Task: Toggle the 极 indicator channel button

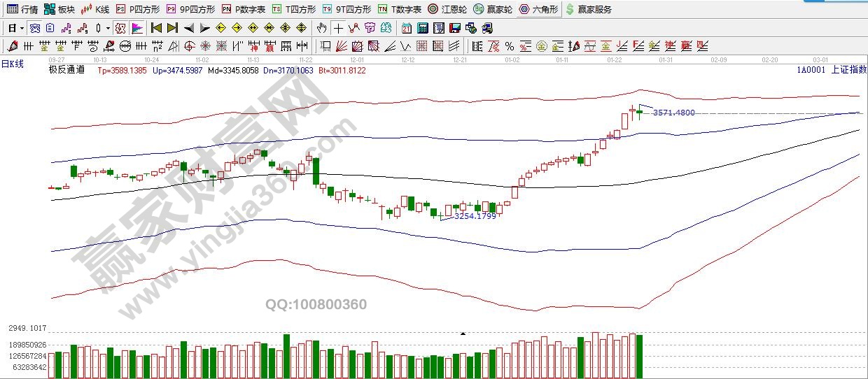Action: click(x=120, y=29)
